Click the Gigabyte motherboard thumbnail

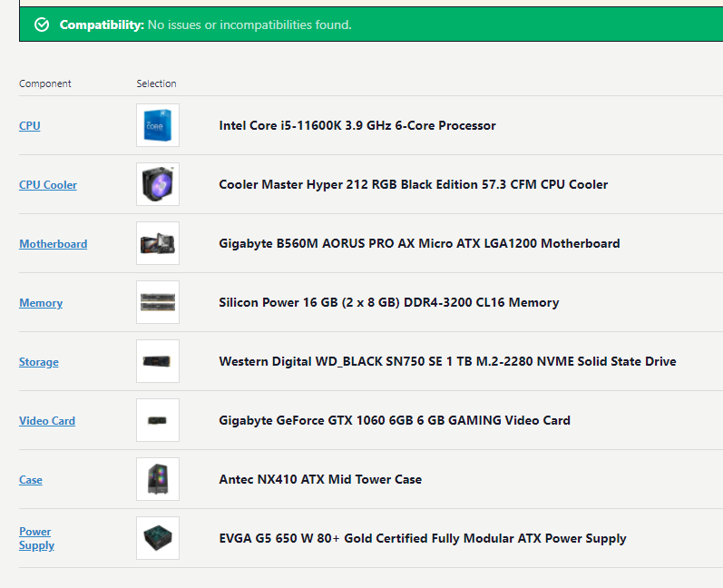click(x=158, y=243)
